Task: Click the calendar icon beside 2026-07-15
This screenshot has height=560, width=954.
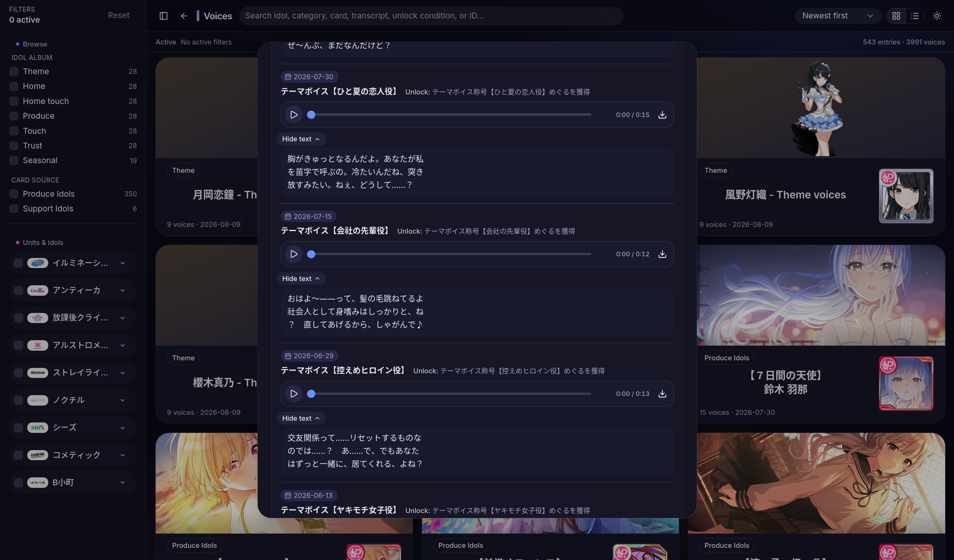Action: 288,216
